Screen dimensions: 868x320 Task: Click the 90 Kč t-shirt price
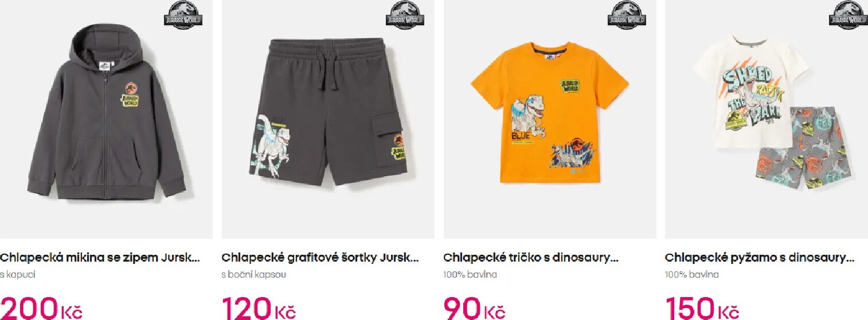pos(474,308)
